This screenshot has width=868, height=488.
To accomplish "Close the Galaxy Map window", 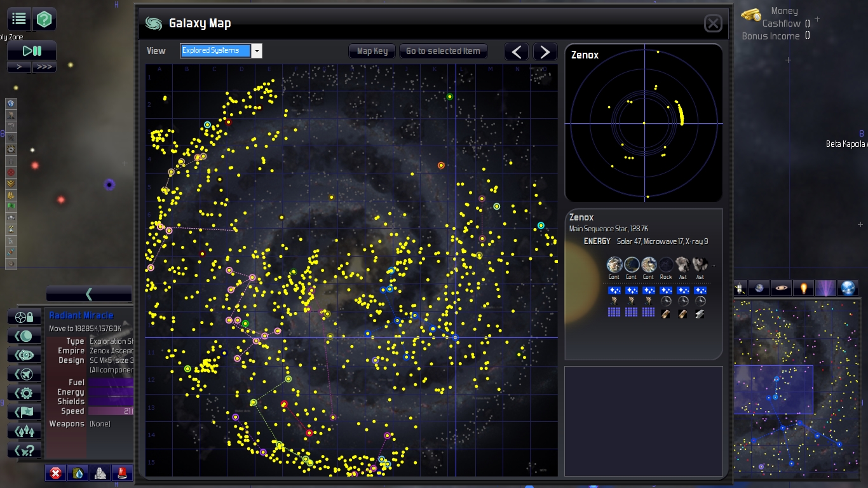I will pyautogui.click(x=713, y=24).
